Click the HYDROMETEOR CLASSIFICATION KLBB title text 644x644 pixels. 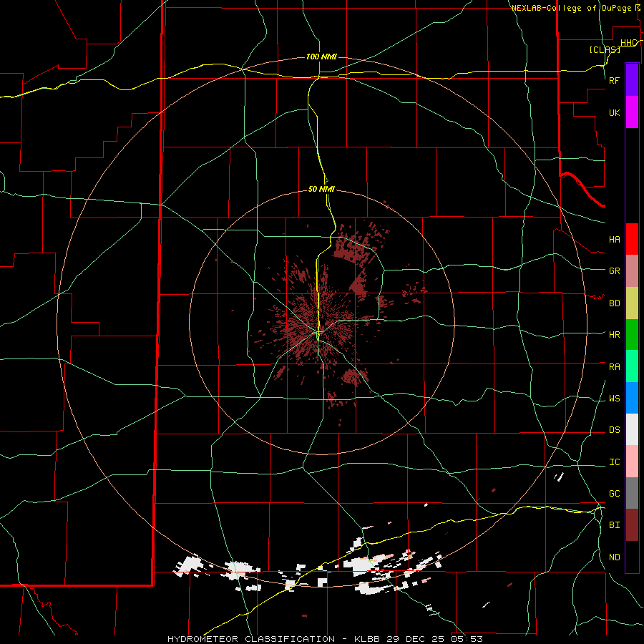click(325, 639)
